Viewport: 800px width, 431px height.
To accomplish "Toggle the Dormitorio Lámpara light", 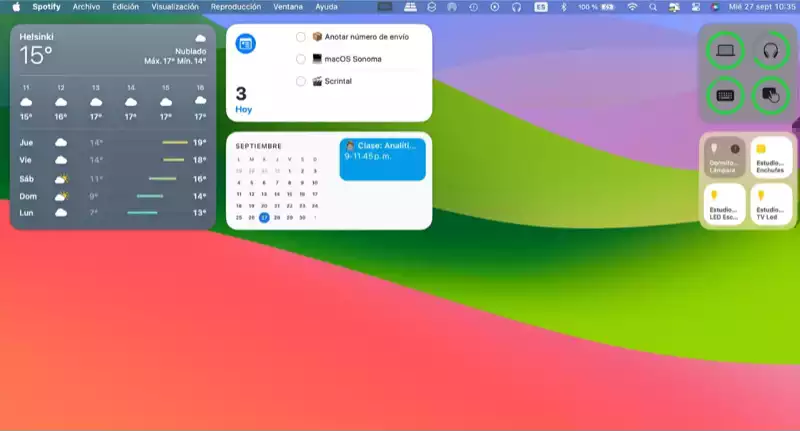I will coord(724,158).
